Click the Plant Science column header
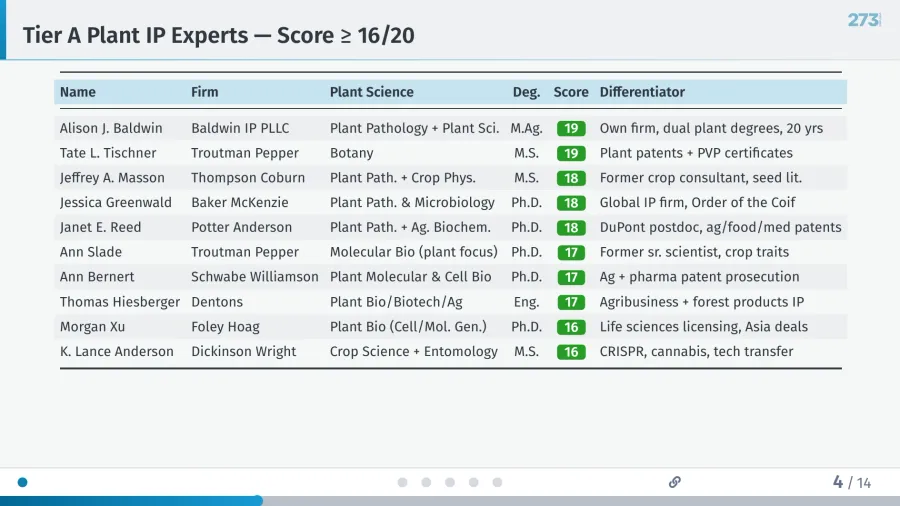Viewport: 900px width, 506px height. [371, 92]
